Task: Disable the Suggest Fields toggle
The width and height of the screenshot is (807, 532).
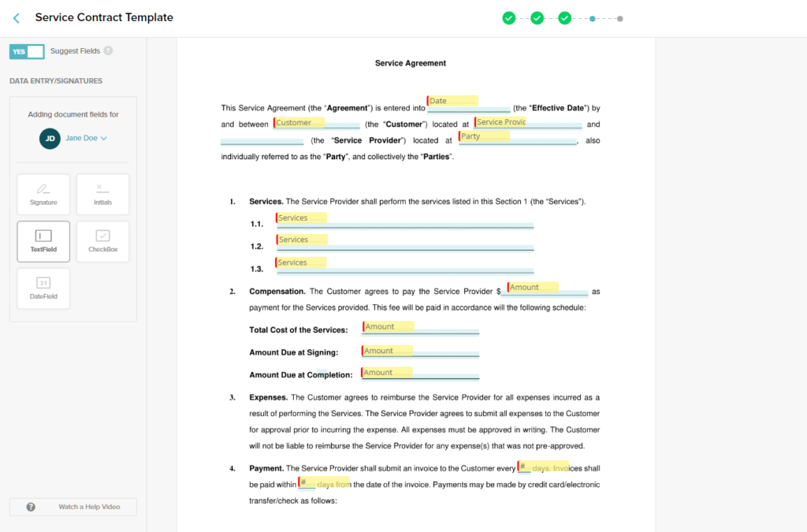Action: tap(27, 51)
